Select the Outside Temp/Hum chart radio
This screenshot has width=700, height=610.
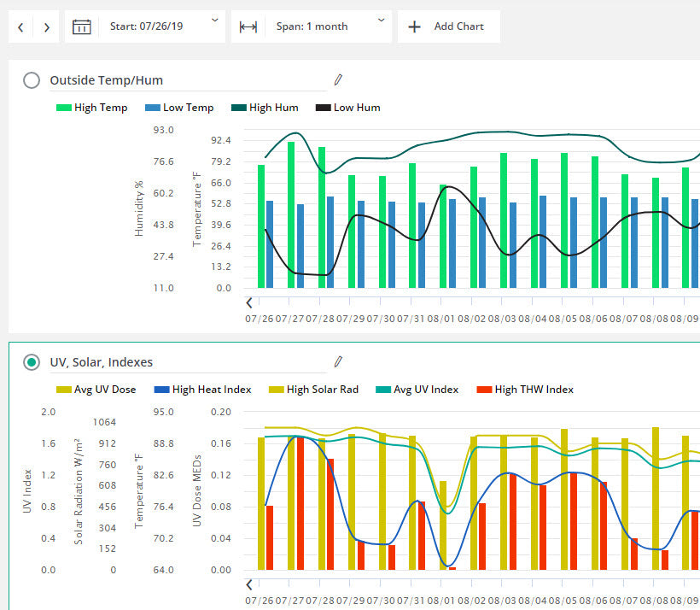tap(32, 80)
